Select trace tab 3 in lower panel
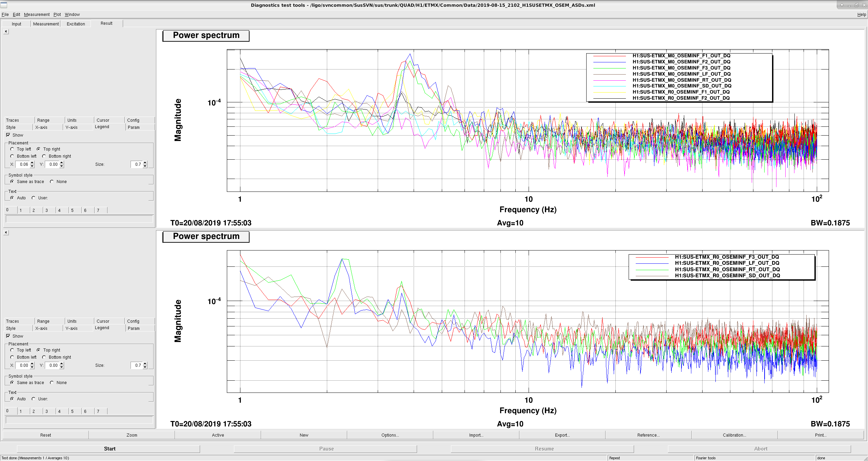 click(50, 412)
